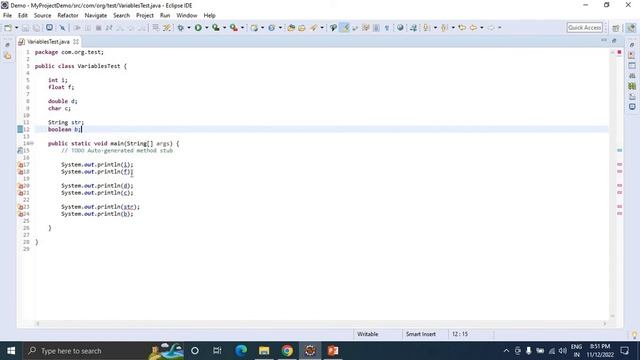
Task: Open the New Java Class dropdown arrow
Action: pyautogui.click(x=280, y=28)
